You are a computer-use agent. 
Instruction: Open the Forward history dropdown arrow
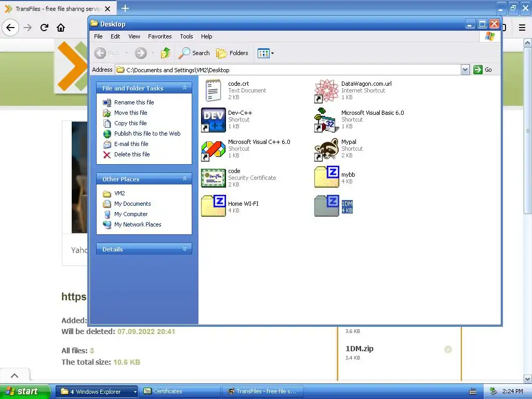pyautogui.click(x=153, y=53)
